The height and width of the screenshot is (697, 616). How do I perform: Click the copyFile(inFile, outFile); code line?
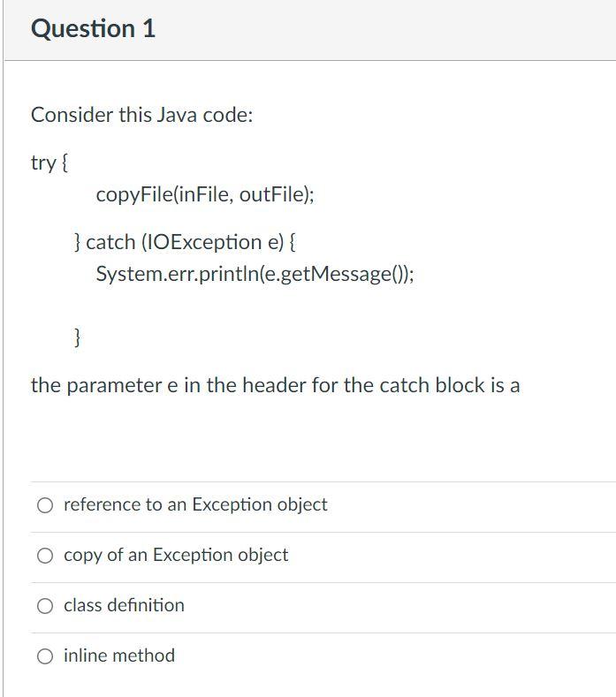click(x=205, y=194)
